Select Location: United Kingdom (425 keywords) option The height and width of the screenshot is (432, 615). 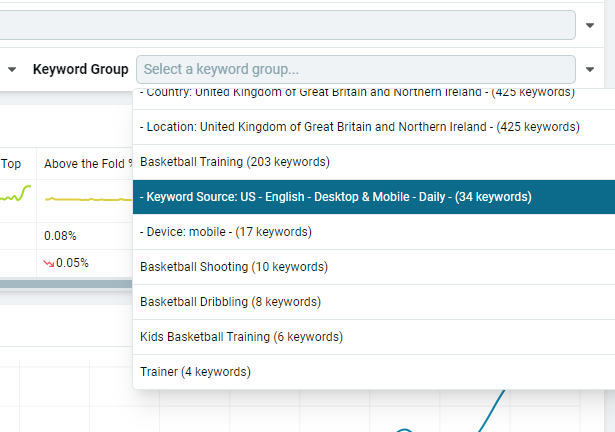tap(374, 127)
